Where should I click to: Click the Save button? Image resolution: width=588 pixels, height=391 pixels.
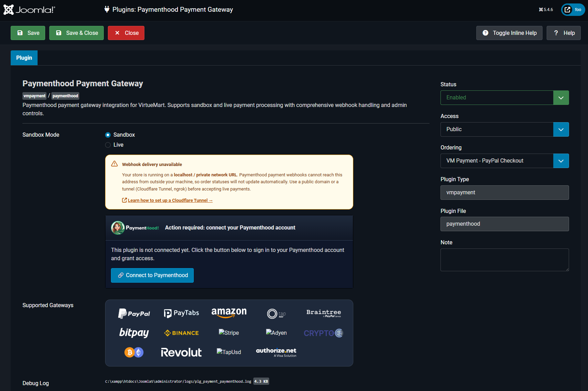(28, 33)
